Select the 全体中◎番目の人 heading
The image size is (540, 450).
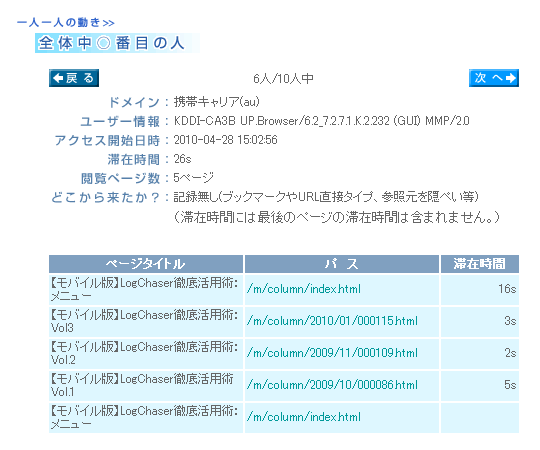tap(117, 43)
